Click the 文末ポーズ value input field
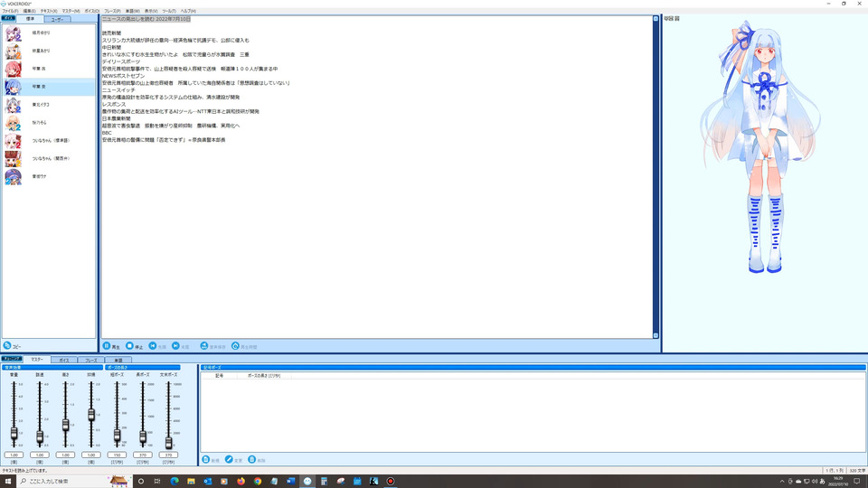 168,455
